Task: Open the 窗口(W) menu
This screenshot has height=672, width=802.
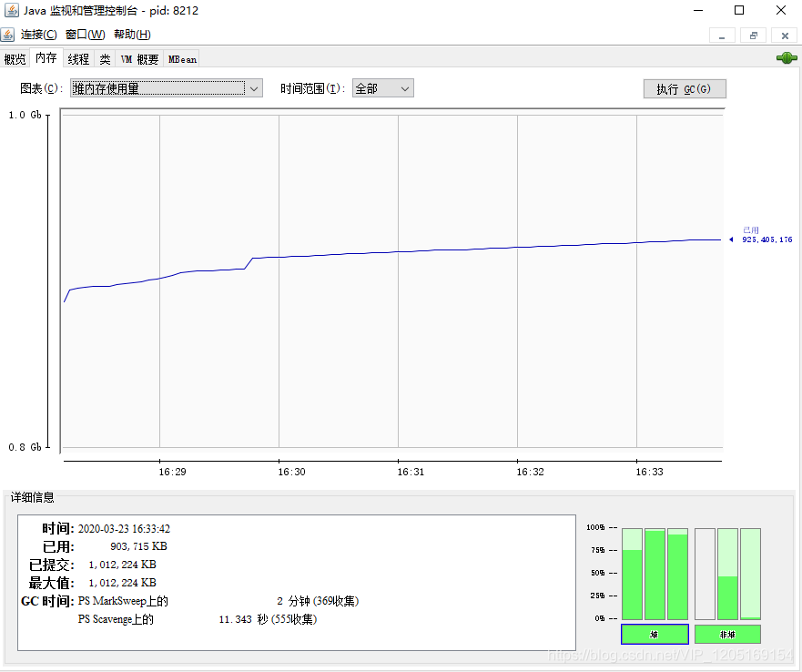Action: 85,35
